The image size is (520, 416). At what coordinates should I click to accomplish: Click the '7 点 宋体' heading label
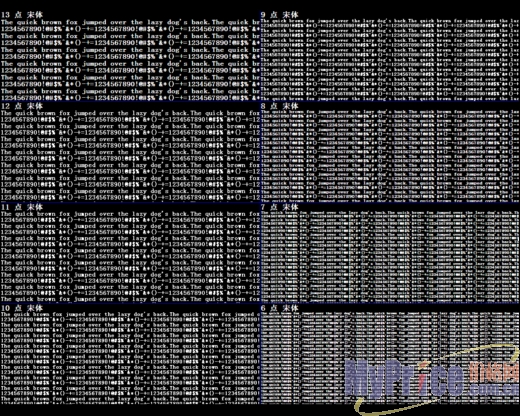coord(279,207)
